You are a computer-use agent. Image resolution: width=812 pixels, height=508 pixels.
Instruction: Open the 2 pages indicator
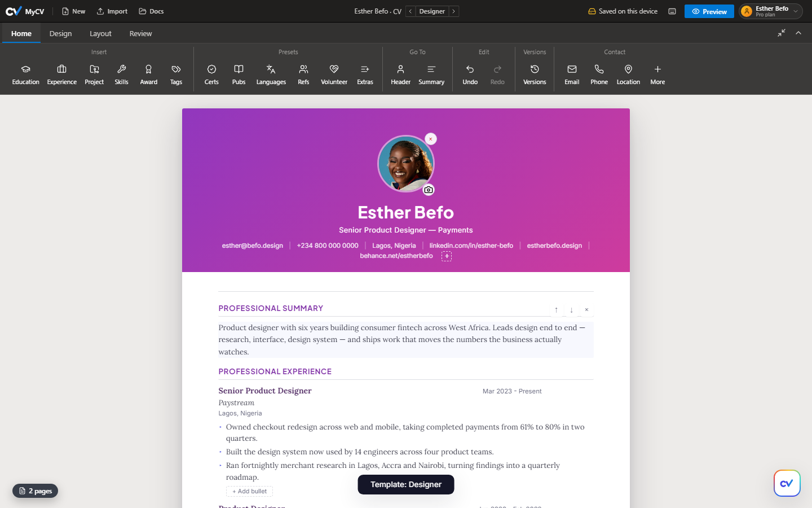(x=36, y=491)
